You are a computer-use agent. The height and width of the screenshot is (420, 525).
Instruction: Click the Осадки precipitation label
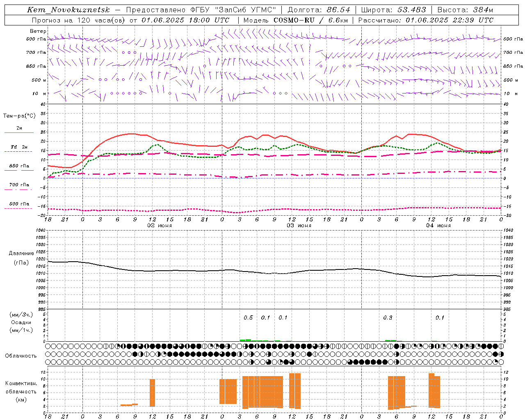tap(21, 322)
